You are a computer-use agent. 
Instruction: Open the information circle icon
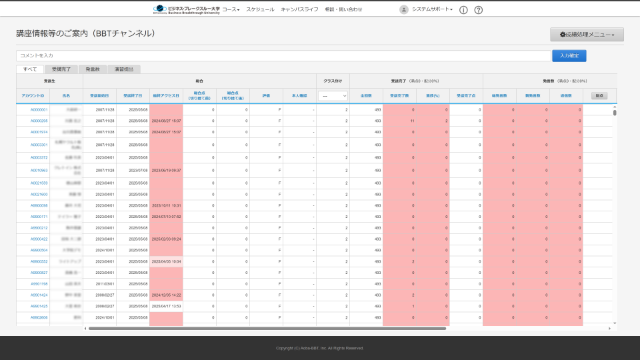coord(463,10)
